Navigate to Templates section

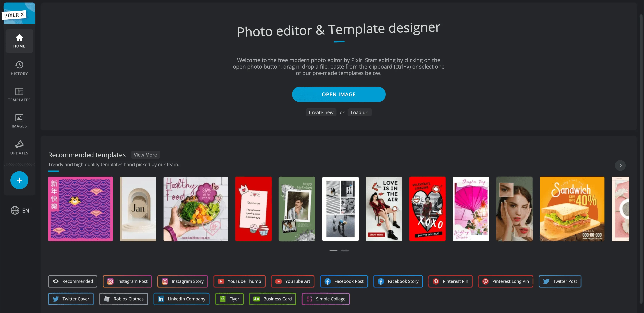19,94
